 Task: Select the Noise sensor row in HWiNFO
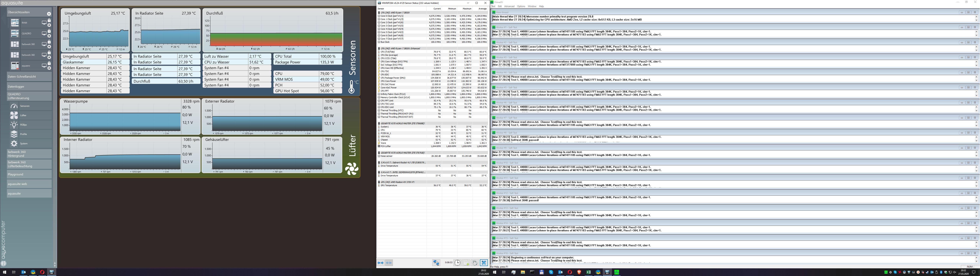coord(433,156)
